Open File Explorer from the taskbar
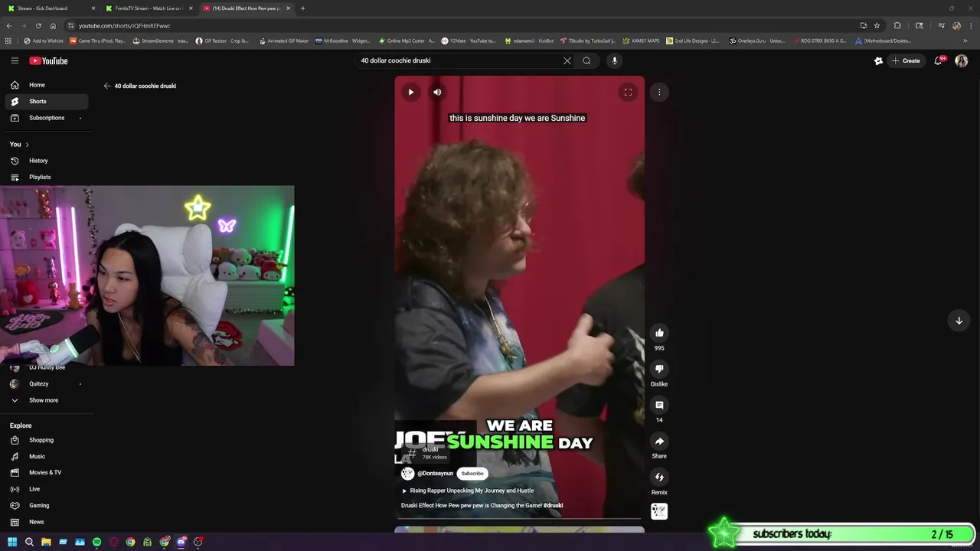Screen dimensions: 980x551 46,542
